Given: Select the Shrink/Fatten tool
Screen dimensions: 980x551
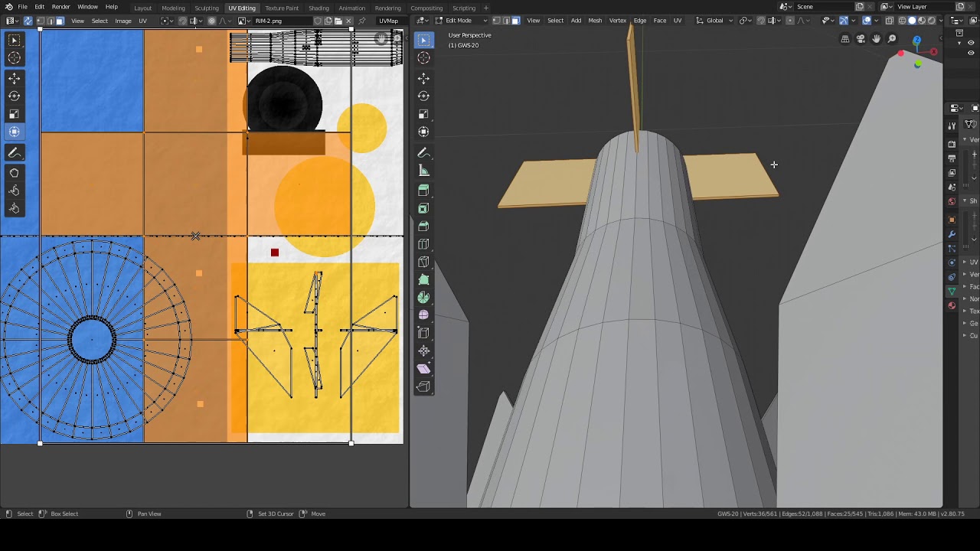Looking at the screenshot, I should tap(423, 351).
